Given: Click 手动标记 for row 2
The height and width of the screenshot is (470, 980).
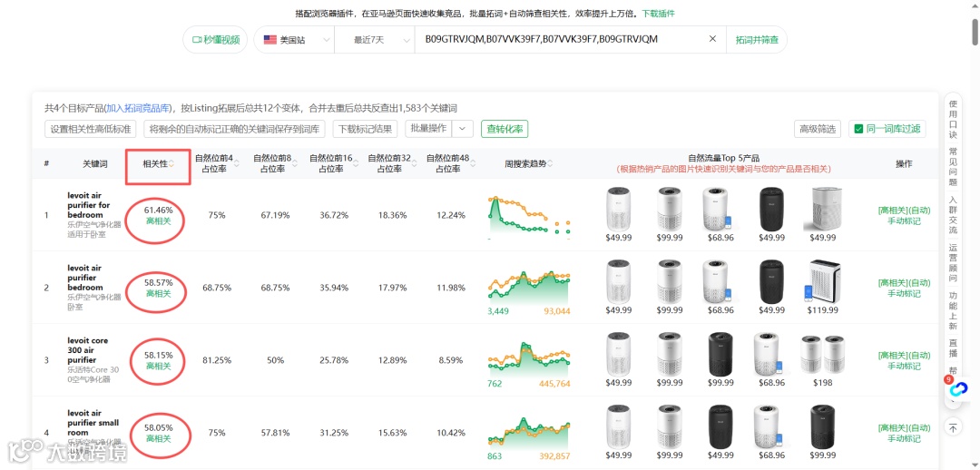Looking at the screenshot, I should point(904,294).
